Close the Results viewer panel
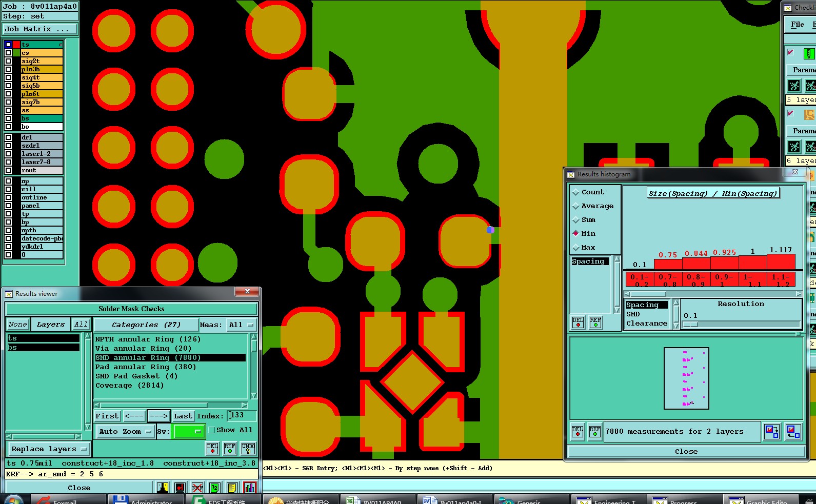The image size is (816, 504). click(x=79, y=488)
